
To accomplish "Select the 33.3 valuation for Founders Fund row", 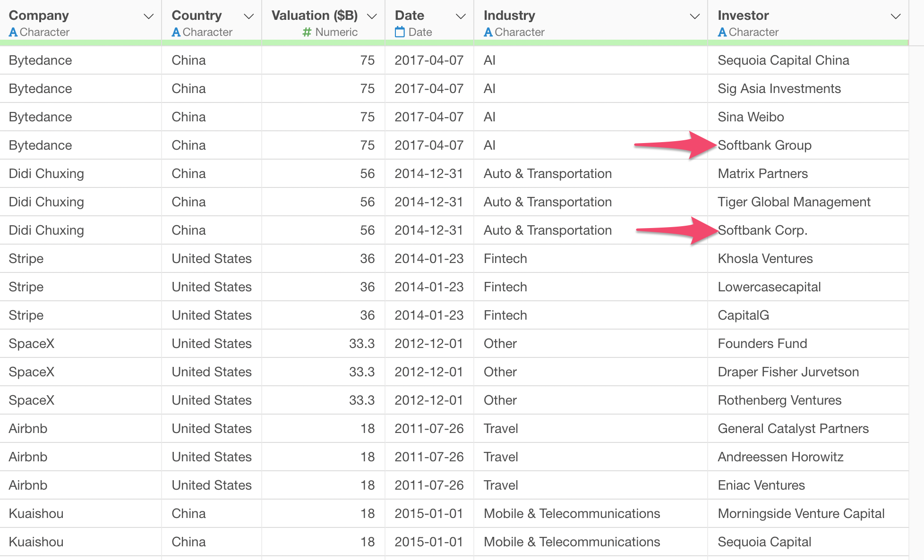I will click(361, 344).
